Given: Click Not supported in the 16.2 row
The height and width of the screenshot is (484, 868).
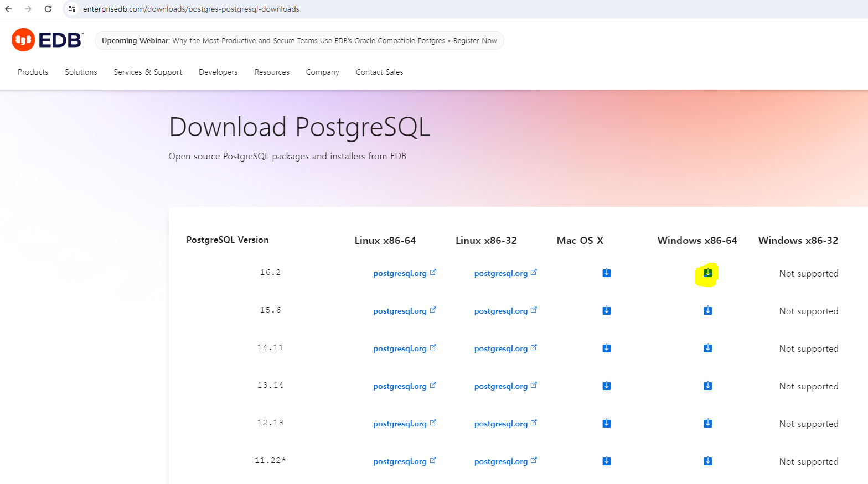Looking at the screenshot, I should (x=809, y=273).
